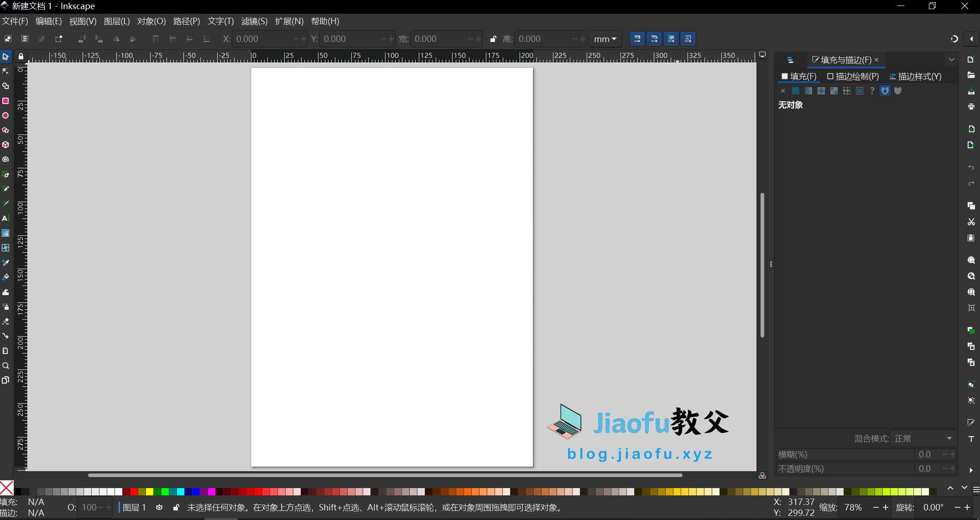The height and width of the screenshot is (520, 980).
Task: Select the Ellipse tool
Action: (x=5, y=115)
